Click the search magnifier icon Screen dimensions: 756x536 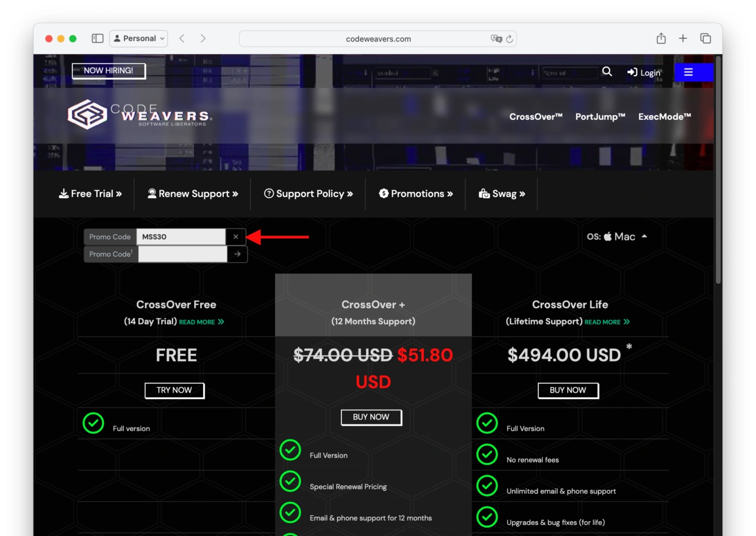[607, 71]
